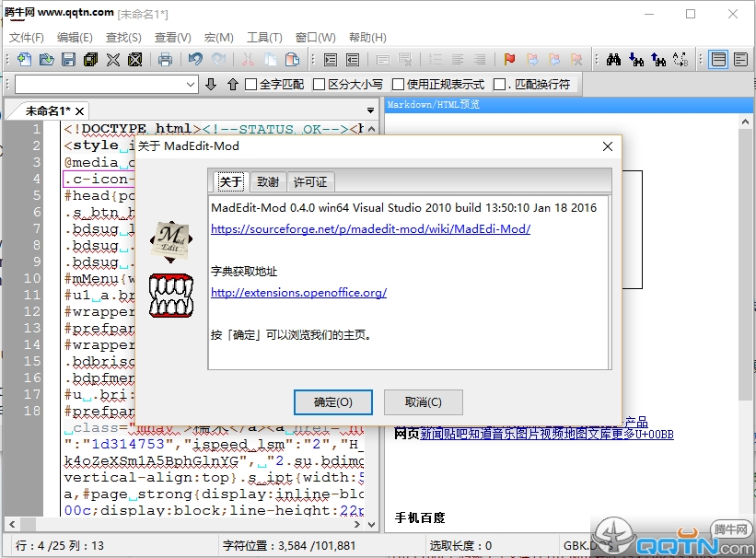Click the 确定(O) button
Viewport: 756px width, 558px height.
click(x=332, y=402)
